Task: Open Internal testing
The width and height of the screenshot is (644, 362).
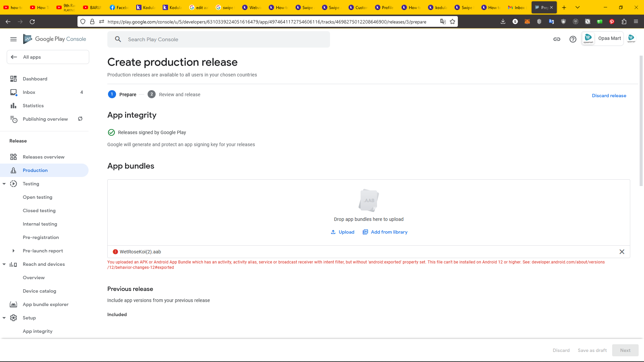Action: [x=40, y=224]
